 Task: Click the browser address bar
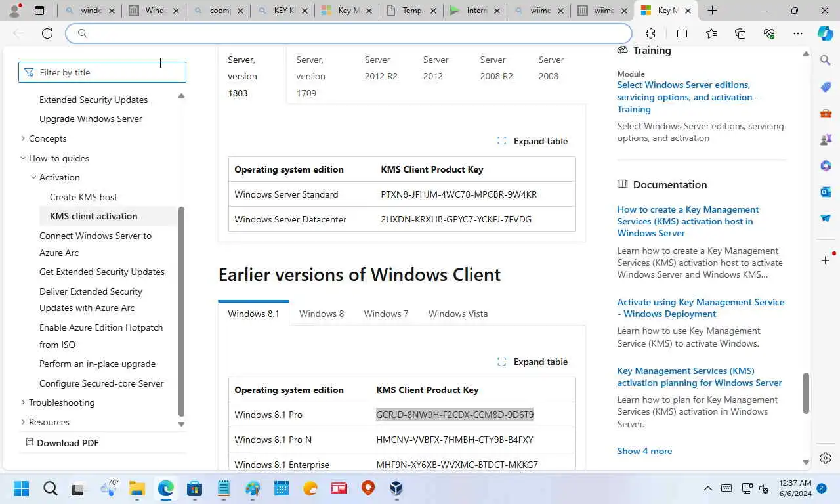348,33
